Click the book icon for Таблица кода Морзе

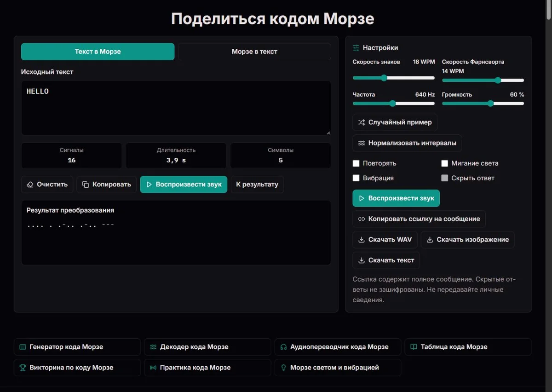pos(414,347)
